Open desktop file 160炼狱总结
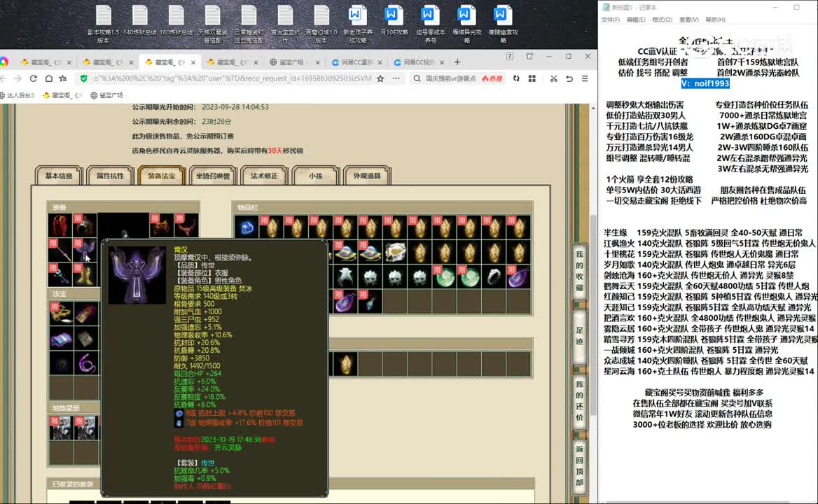This screenshot has height=504, width=818. (176, 21)
